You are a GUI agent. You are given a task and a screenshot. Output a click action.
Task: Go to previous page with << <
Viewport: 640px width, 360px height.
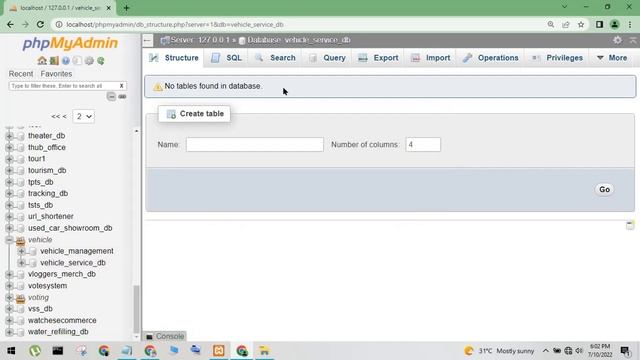coord(59,117)
